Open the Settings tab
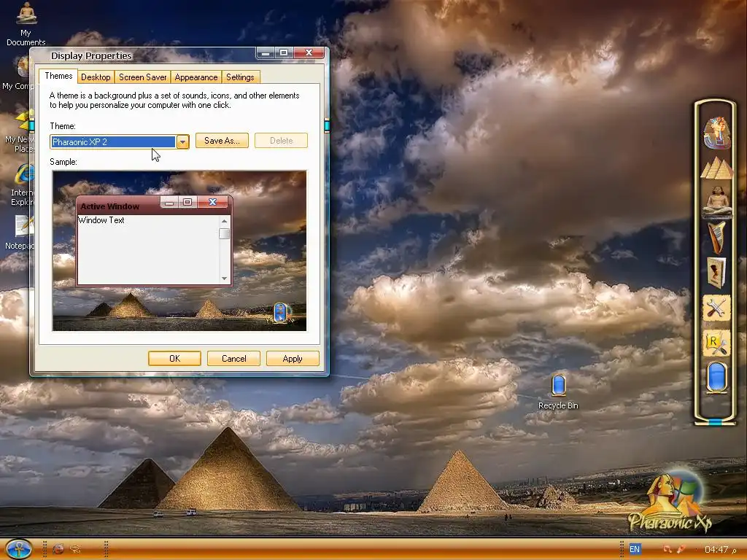 click(240, 77)
